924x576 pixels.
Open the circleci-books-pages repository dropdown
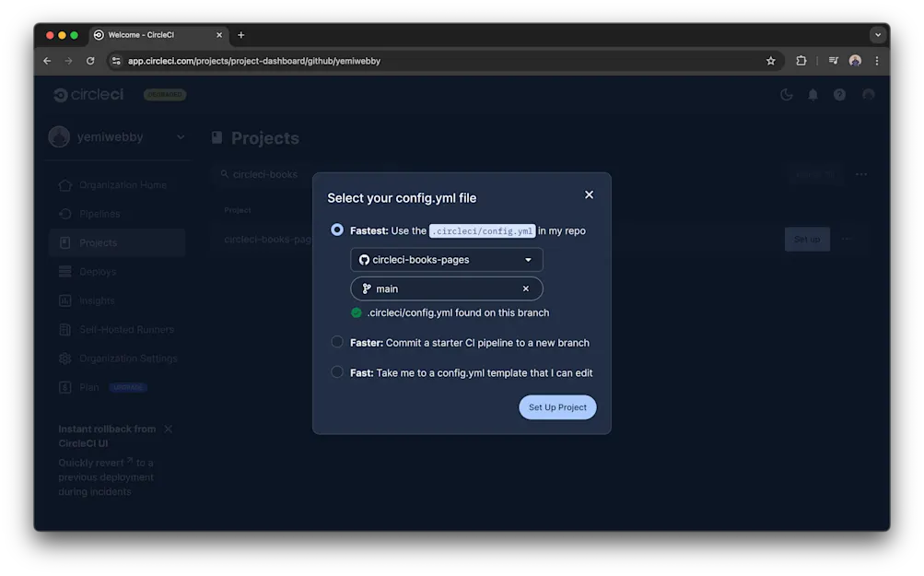click(x=446, y=259)
